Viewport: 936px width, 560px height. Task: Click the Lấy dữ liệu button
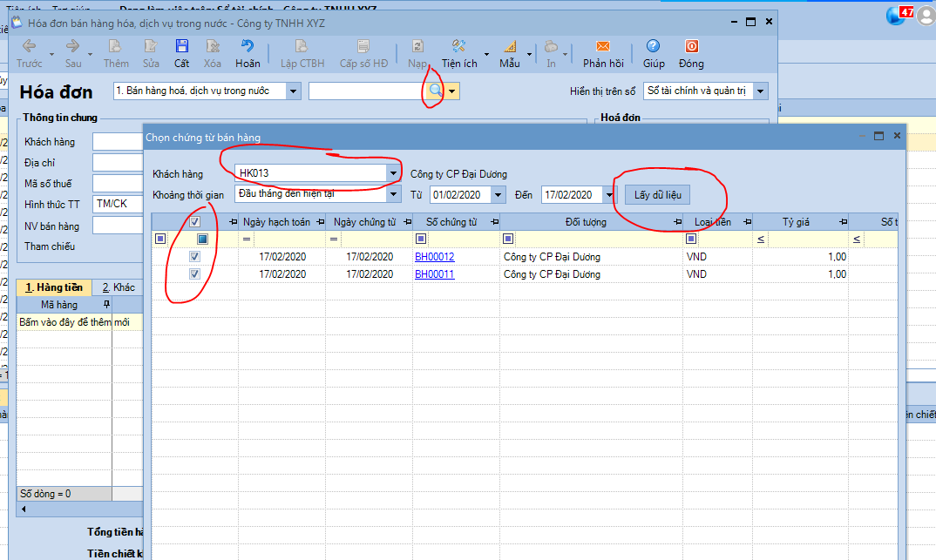point(657,194)
